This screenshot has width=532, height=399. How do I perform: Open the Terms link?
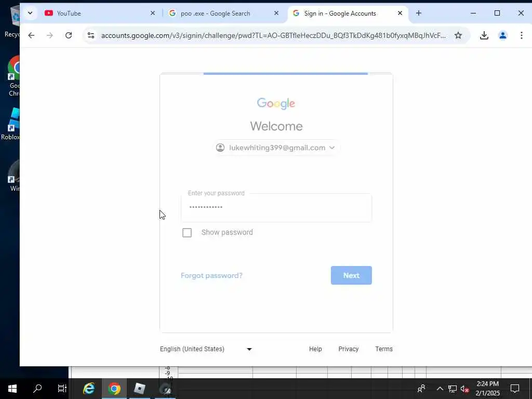pos(384,349)
